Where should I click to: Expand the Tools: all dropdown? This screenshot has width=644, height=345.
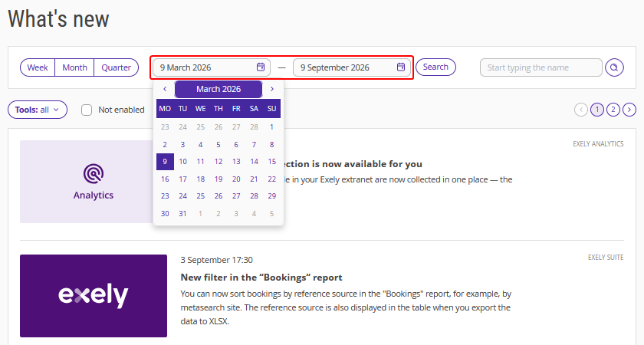tap(38, 110)
